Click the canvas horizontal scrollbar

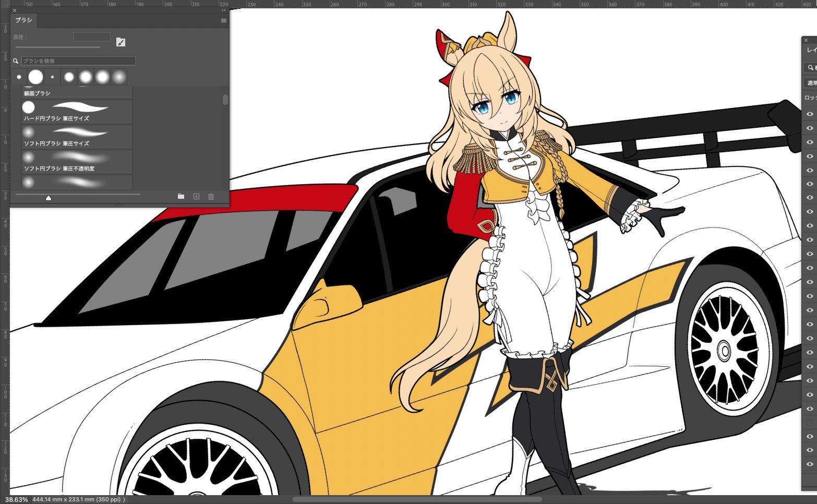point(417,499)
